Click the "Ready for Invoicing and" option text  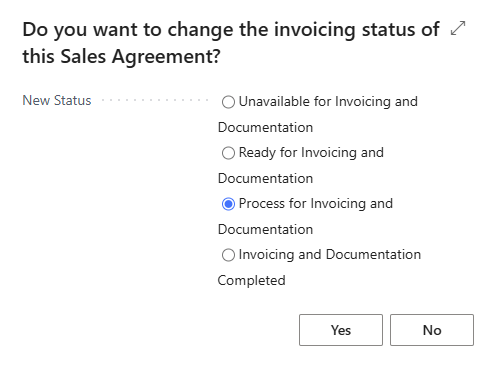click(311, 152)
